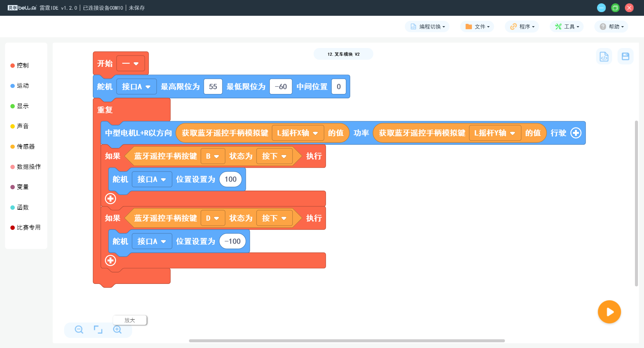Open the view code file icon
This screenshot has width=644, height=348.
tap(604, 56)
